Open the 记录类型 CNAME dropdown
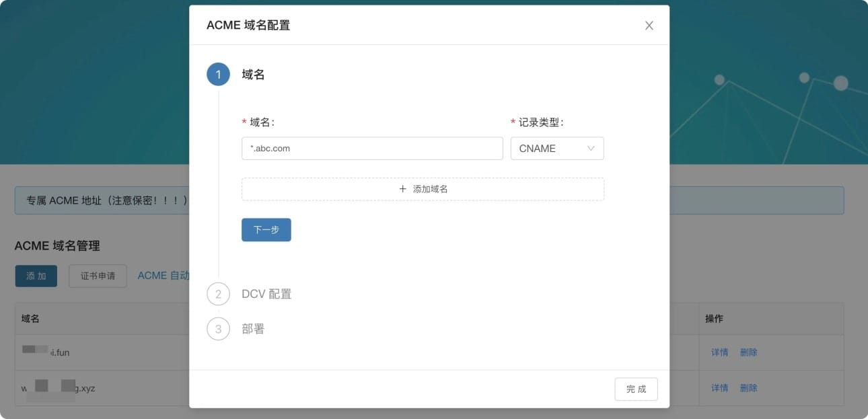This screenshot has width=868, height=419. [556, 149]
